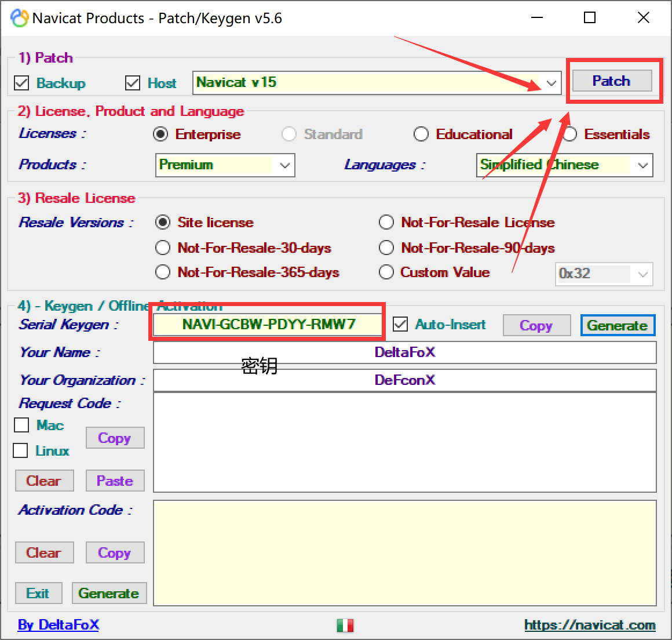Generate a new serial key
The height and width of the screenshot is (640, 672).
[x=618, y=325]
